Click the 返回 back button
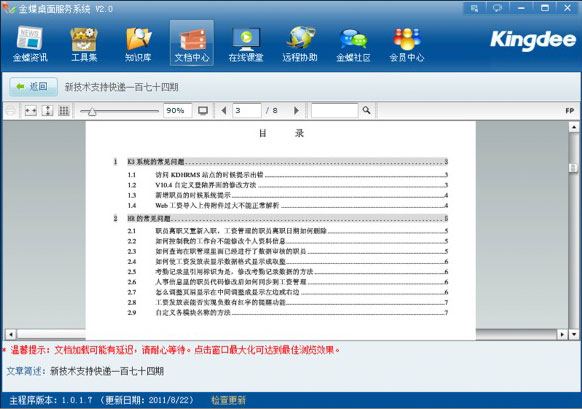The width and height of the screenshot is (582, 409). [x=33, y=87]
